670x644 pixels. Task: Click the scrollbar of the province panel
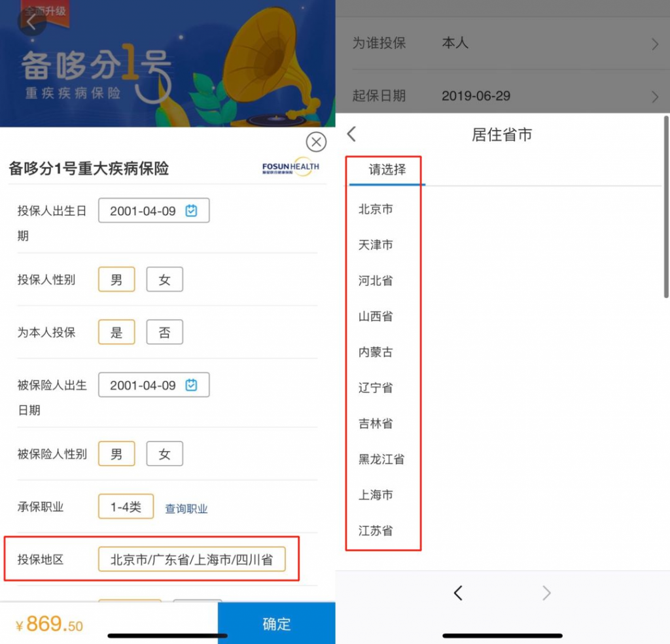[x=666, y=207]
